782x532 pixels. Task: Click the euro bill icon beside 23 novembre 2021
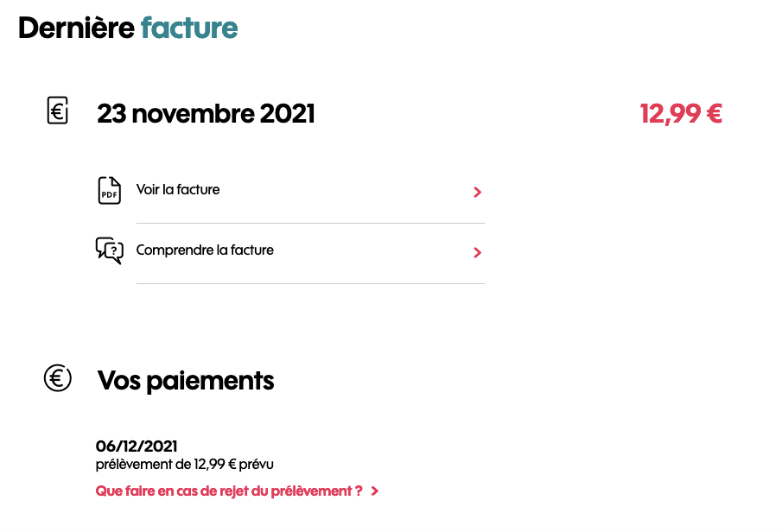point(57,111)
